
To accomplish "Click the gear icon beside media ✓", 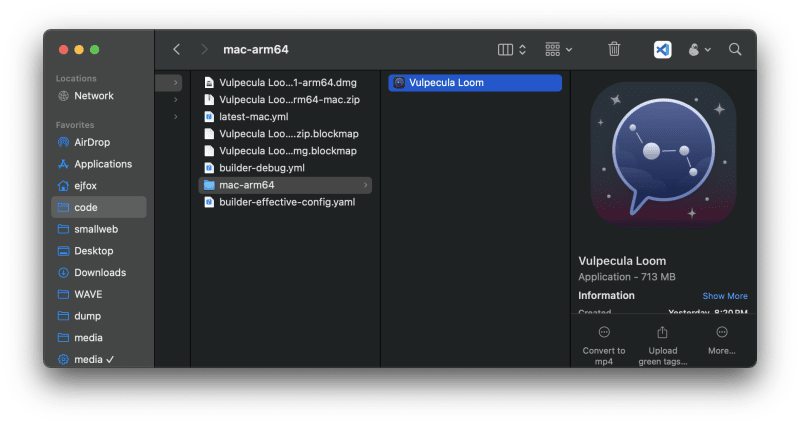I will [63, 359].
